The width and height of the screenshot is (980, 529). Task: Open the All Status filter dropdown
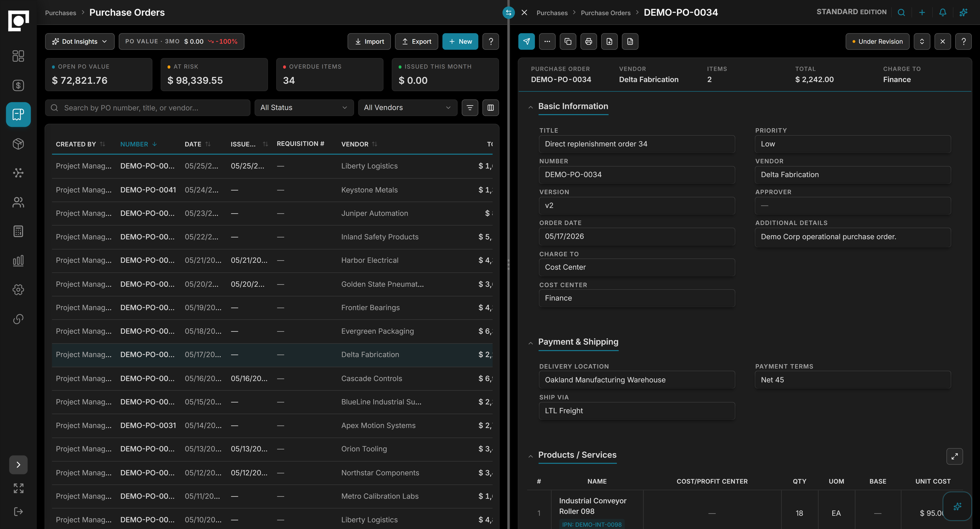[304, 108]
